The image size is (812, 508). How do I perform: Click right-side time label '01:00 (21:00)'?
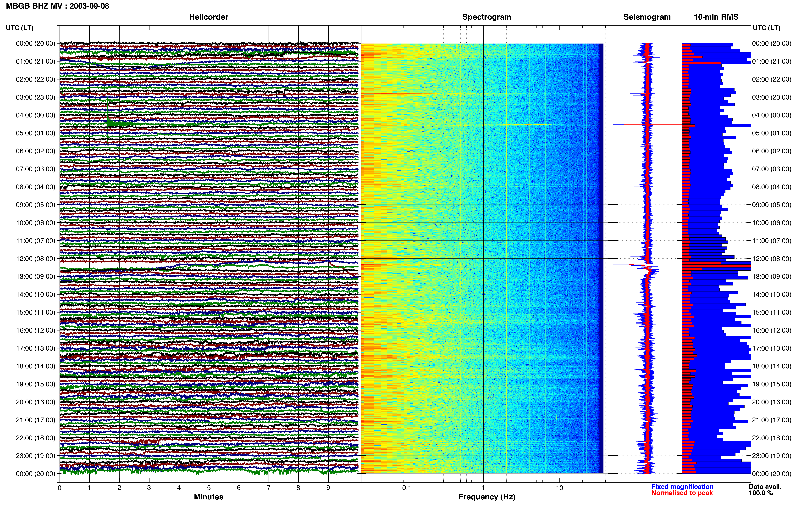click(x=772, y=61)
